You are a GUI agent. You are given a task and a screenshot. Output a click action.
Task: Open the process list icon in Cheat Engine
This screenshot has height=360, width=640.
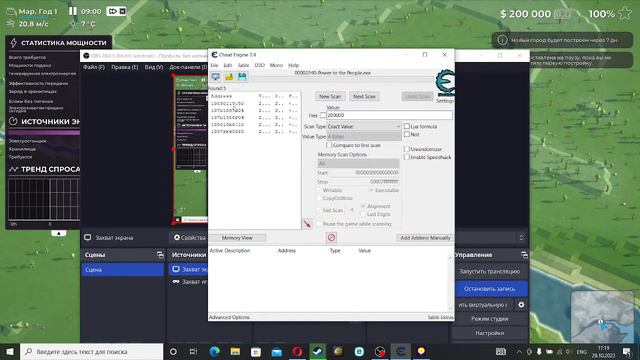point(216,77)
